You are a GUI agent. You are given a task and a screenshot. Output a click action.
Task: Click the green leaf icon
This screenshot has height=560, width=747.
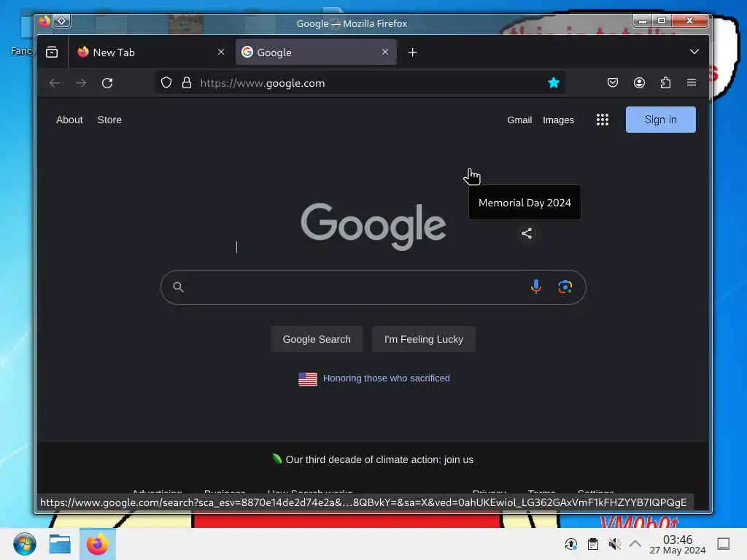coord(276,459)
